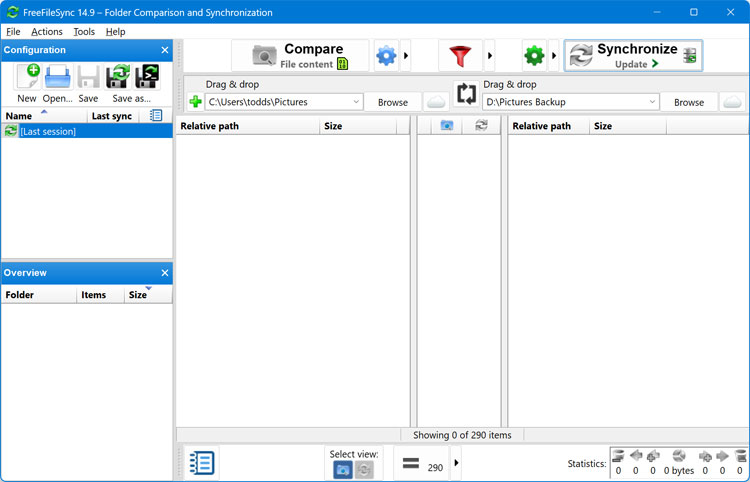Viewport: 750px width, 482px height.
Task: Click the 'Showing 0 of 290 items' status
Action: [x=462, y=435]
